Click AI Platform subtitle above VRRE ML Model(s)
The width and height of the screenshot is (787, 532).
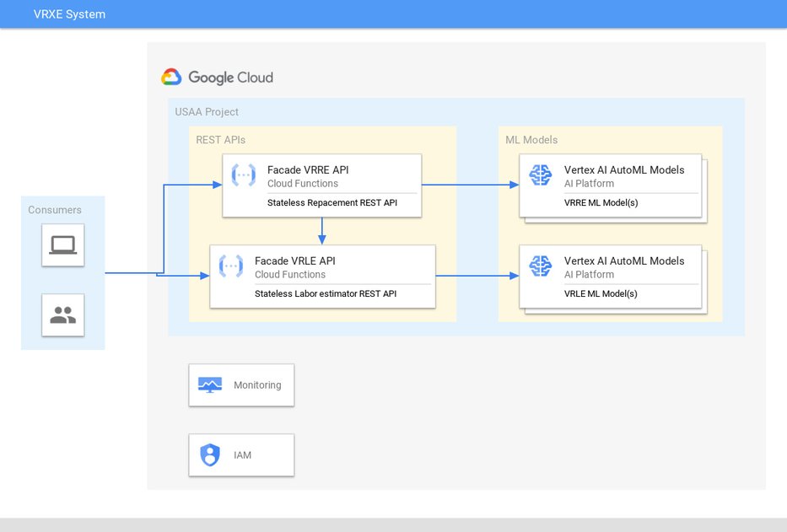point(589,183)
